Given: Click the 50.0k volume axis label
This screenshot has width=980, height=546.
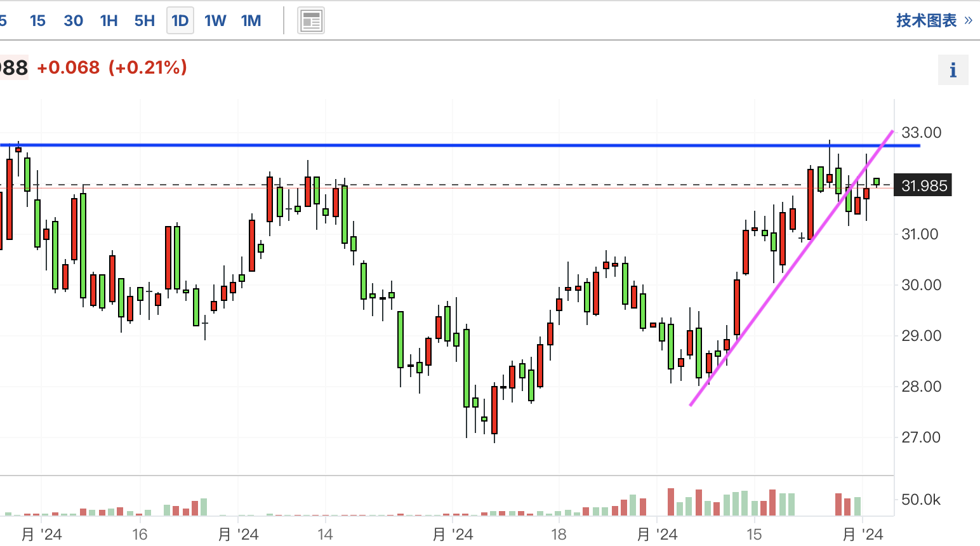Looking at the screenshot, I should point(921,500).
